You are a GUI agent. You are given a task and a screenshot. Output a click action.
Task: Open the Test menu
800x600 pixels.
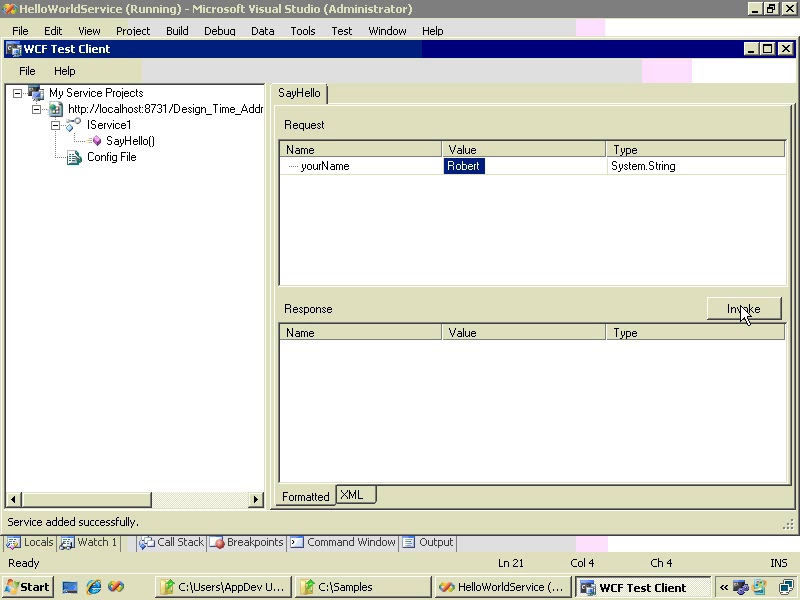342,31
